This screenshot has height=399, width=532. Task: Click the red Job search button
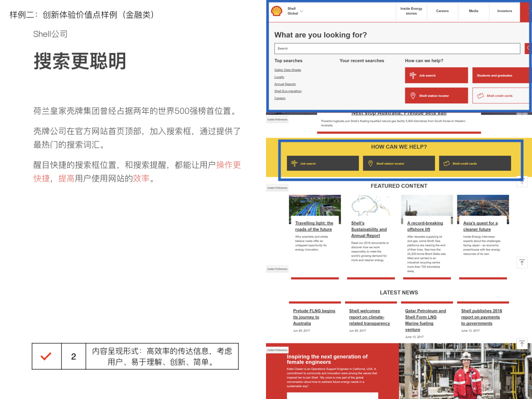tap(436, 75)
